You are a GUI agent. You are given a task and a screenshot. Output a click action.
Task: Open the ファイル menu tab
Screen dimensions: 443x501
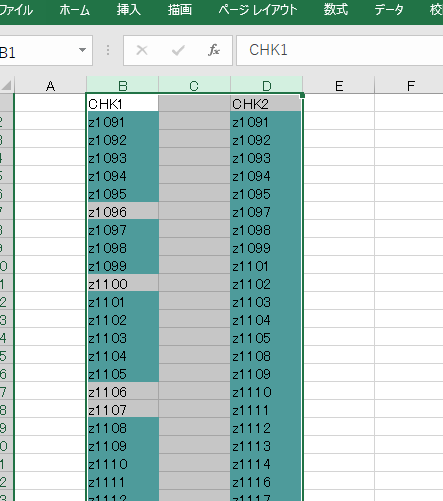tap(16, 10)
